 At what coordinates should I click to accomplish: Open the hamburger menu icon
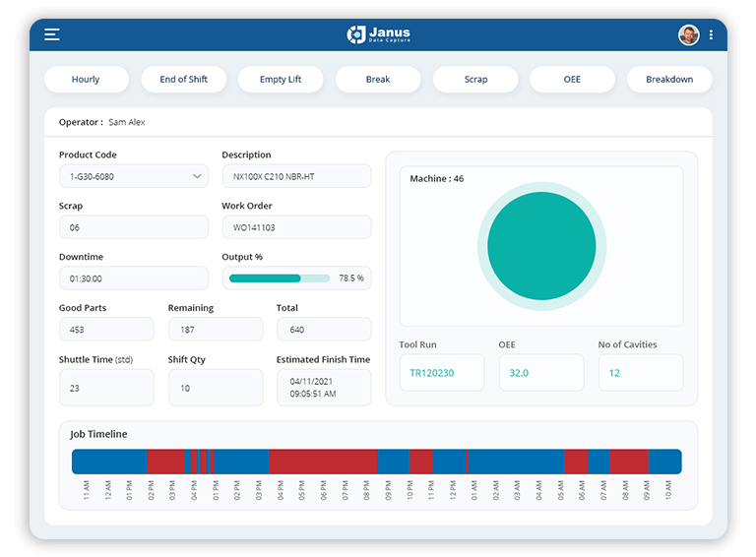pyautogui.click(x=52, y=34)
